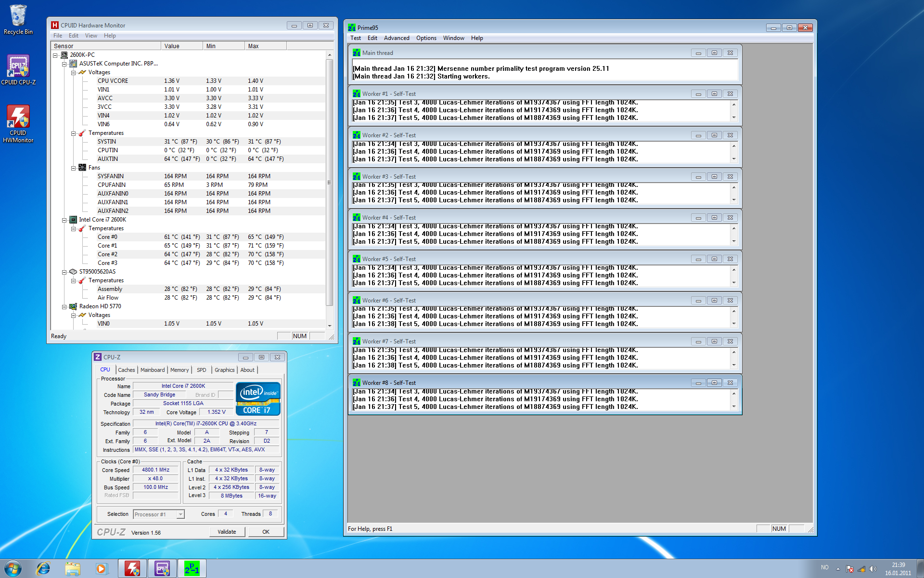Click the Main thread window icon
Viewport: 924px width, 578px height.
point(357,53)
